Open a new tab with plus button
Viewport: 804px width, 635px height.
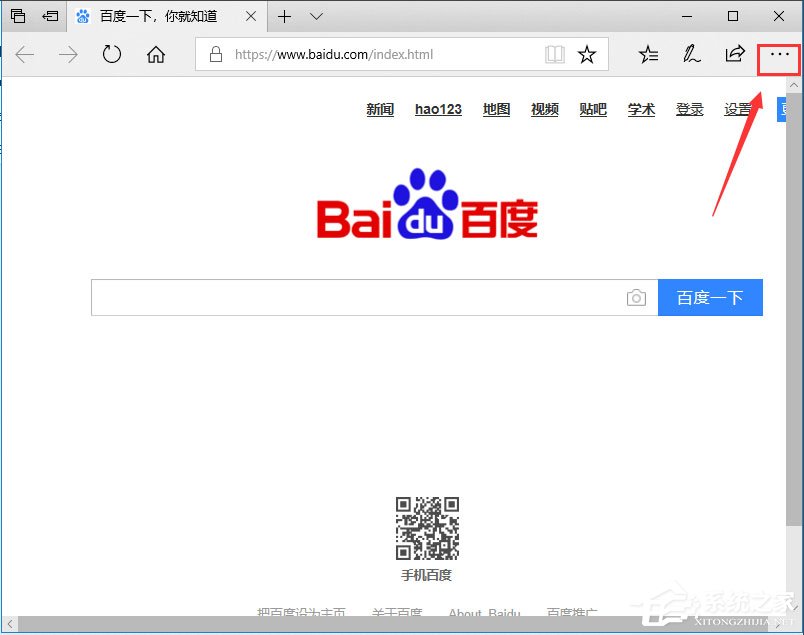[x=286, y=16]
